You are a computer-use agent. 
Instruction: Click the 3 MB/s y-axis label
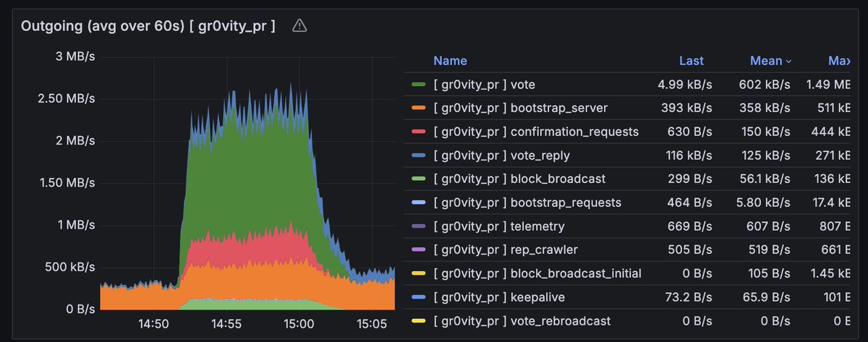tap(75, 56)
